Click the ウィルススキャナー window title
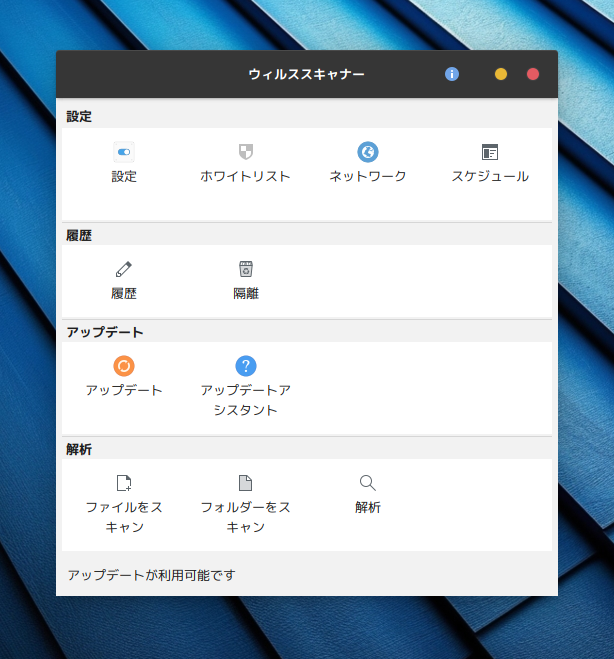Viewport: 614px width, 659px height. pyautogui.click(x=306, y=74)
